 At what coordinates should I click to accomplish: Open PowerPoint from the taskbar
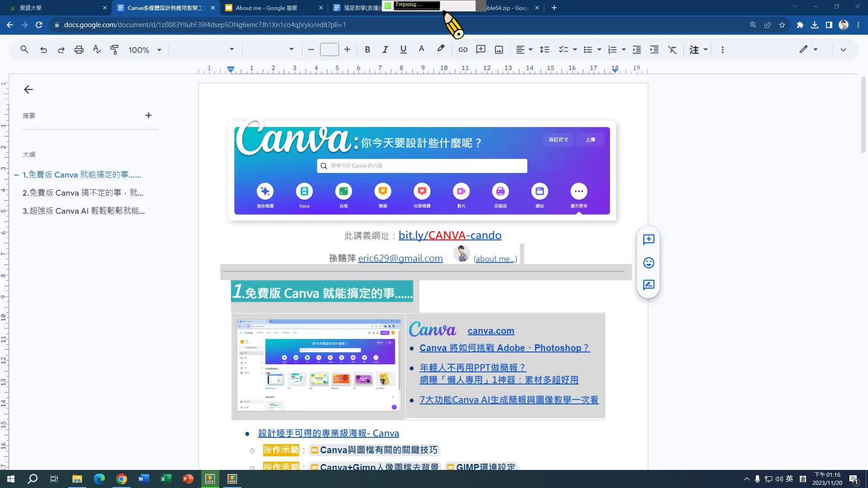point(188,479)
